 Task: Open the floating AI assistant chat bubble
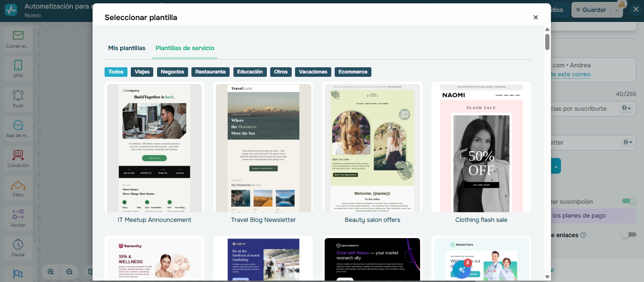click(462, 270)
